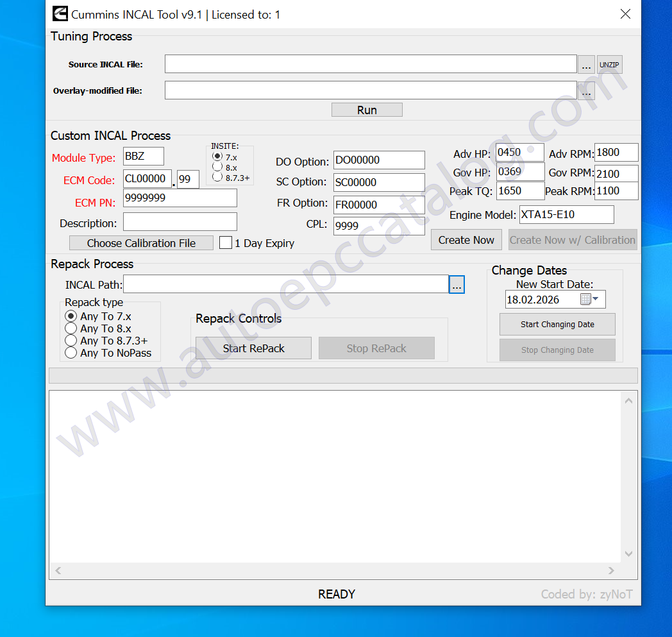
Task: Select the Any To 8.7.3+ repack type
Action: 71,340
